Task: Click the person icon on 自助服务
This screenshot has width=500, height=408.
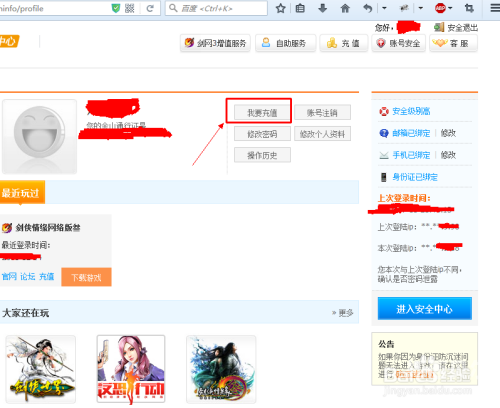Action: click(x=266, y=42)
